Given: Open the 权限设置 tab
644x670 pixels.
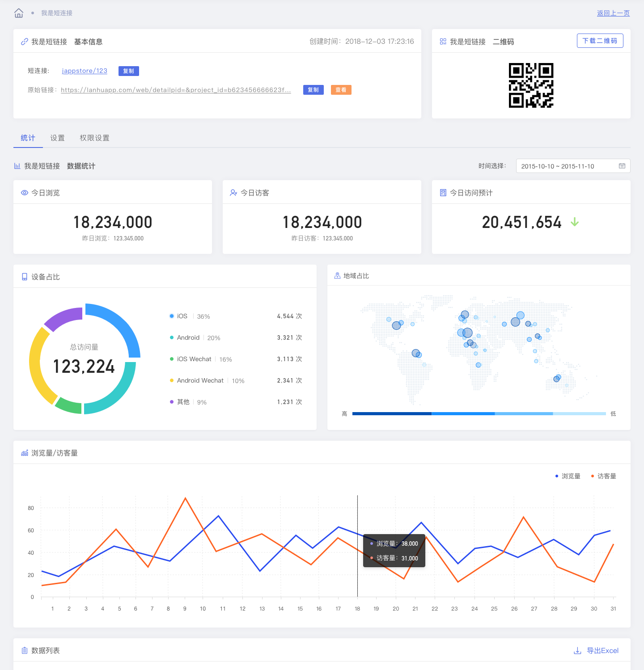Looking at the screenshot, I should (94, 138).
